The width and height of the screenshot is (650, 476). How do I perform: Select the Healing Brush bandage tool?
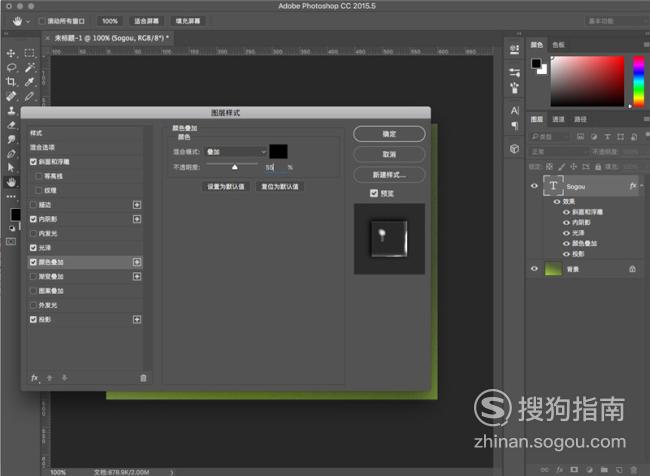point(11,96)
